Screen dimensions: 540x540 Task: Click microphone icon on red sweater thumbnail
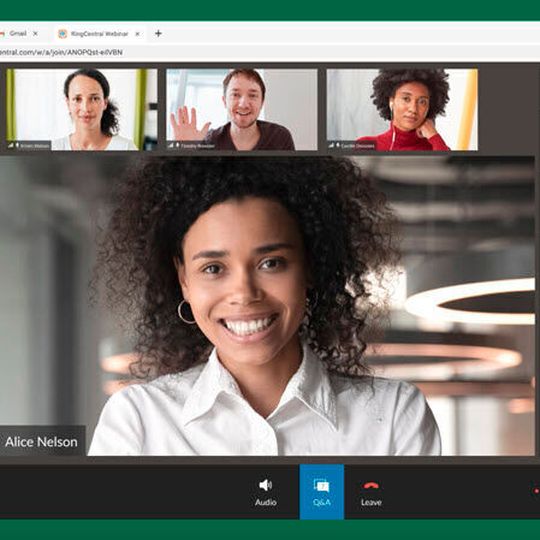pyautogui.click(x=338, y=145)
